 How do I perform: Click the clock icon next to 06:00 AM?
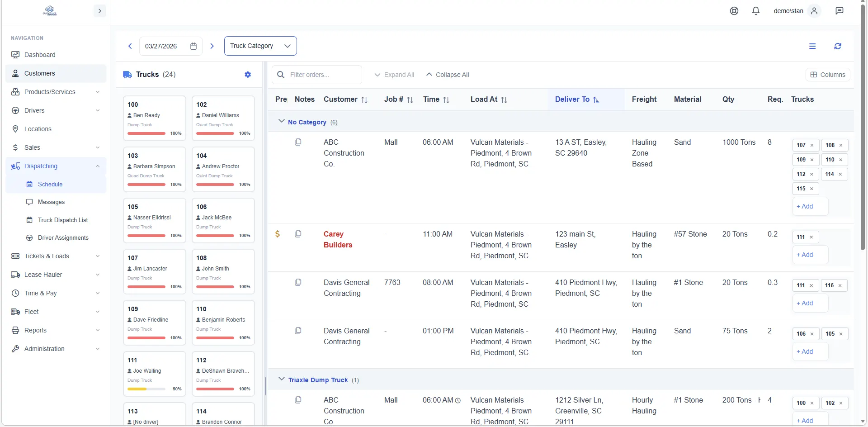458,401
